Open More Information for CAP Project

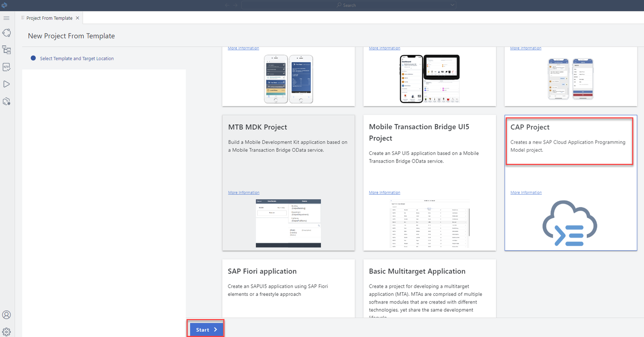(x=526, y=192)
